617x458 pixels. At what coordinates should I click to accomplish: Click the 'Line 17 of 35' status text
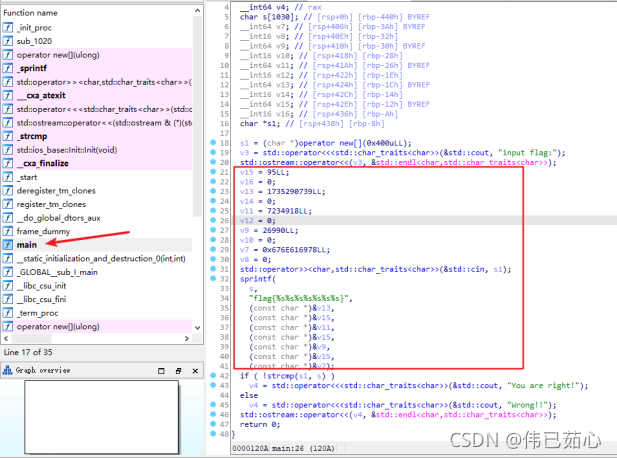point(28,352)
